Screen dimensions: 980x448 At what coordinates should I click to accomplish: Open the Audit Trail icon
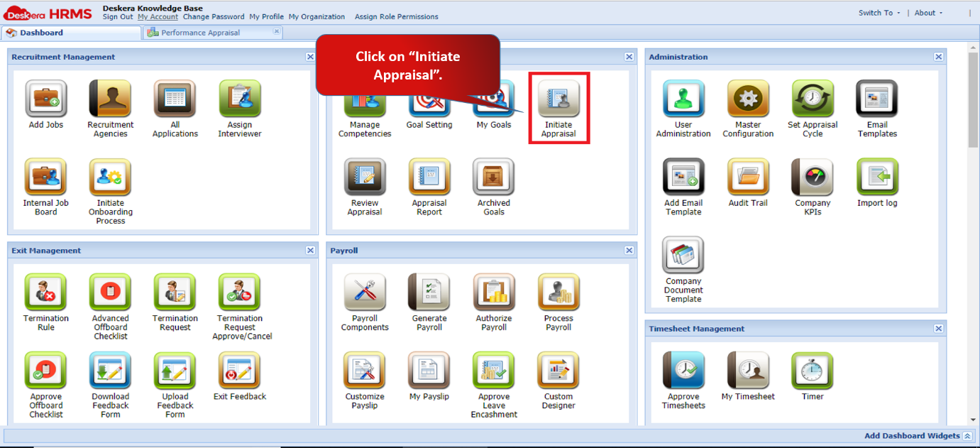(x=748, y=178)
